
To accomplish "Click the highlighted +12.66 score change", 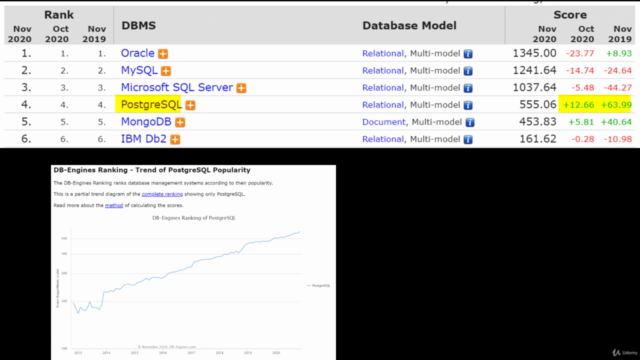I will (x=578, y=105).
